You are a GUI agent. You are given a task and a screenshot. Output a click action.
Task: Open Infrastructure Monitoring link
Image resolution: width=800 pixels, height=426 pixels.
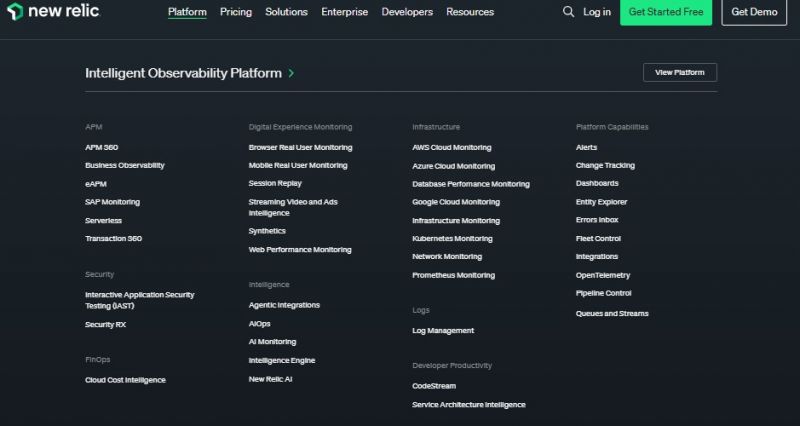456,221
